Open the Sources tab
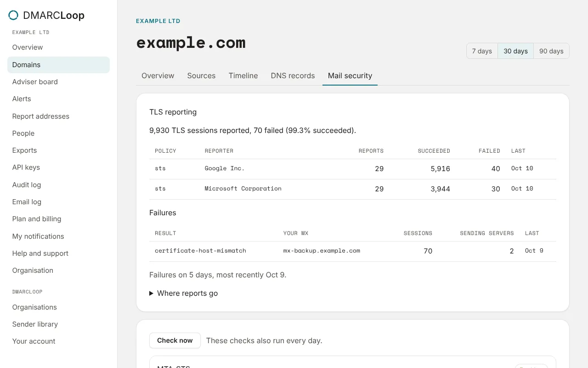The image size is (588, 368). 201,76
